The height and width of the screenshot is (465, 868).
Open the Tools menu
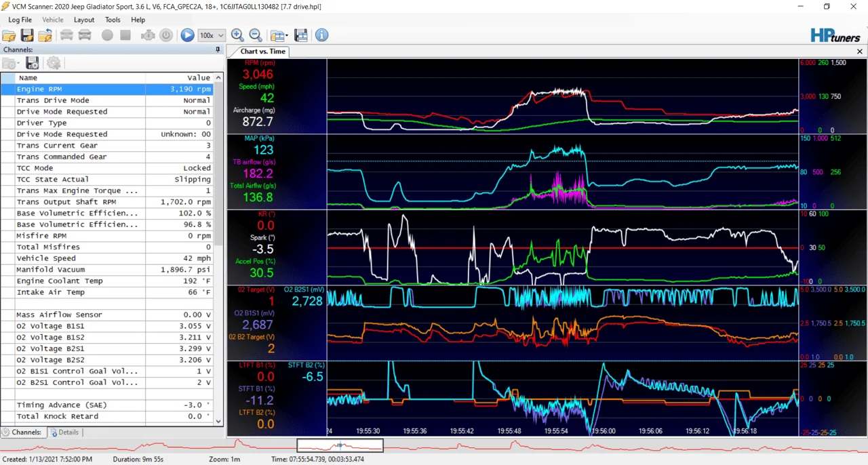(113, 20)
